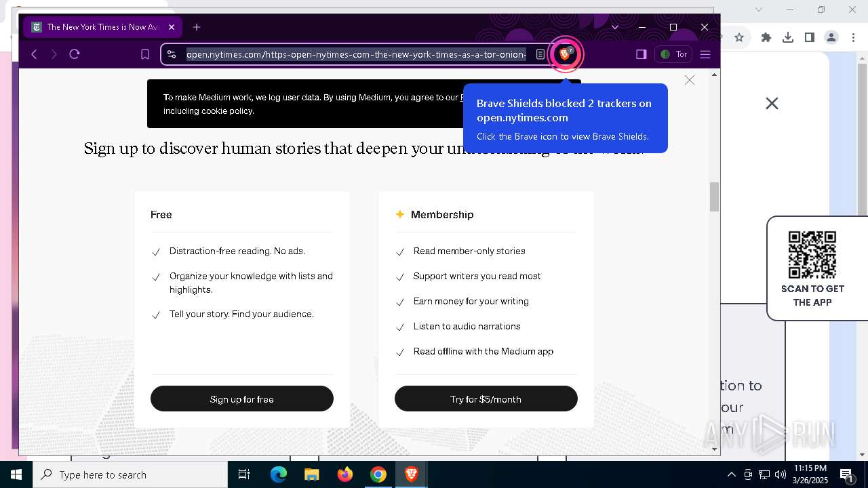
Task: Click Brave icon on taskbar
Action: [x=411, y=474]
